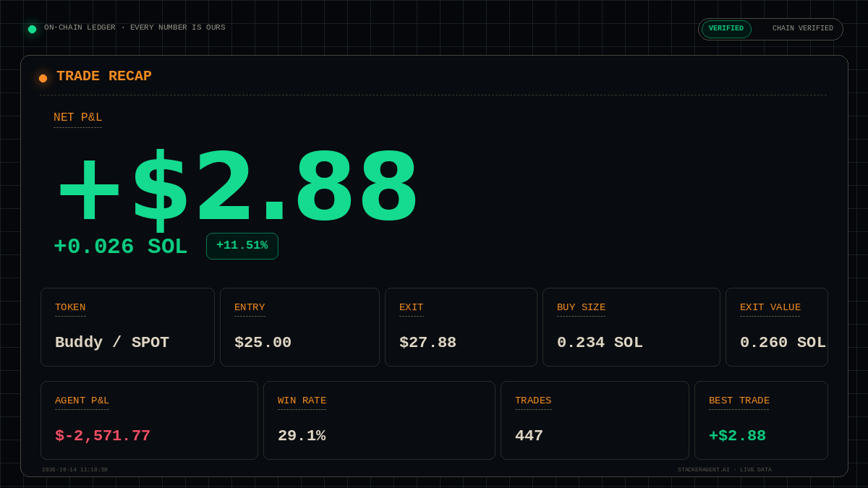Click the EXIT label
This screenshot has height=488, width=868.
(x=412, y=307)
